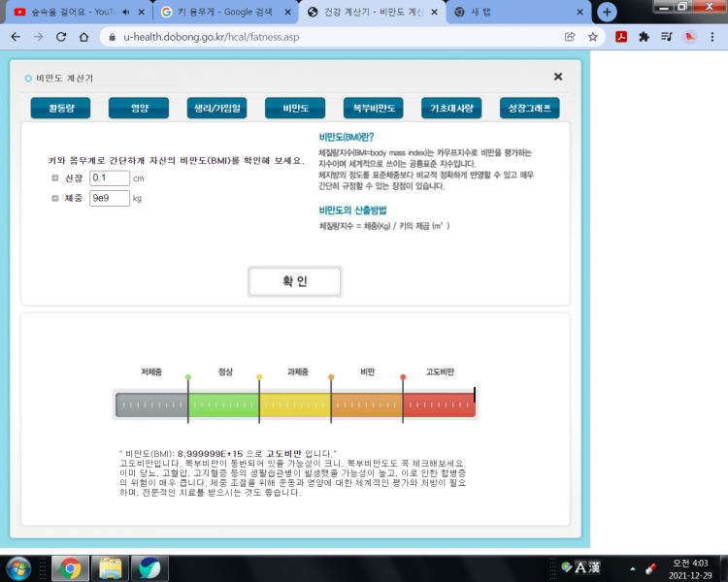Focus the 체중 weight input field

[x=110, y=198]
